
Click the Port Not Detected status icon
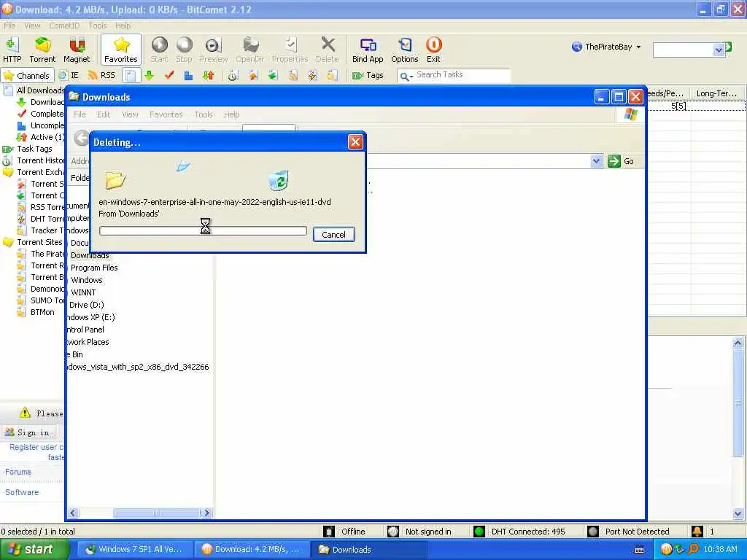point(592,532)
